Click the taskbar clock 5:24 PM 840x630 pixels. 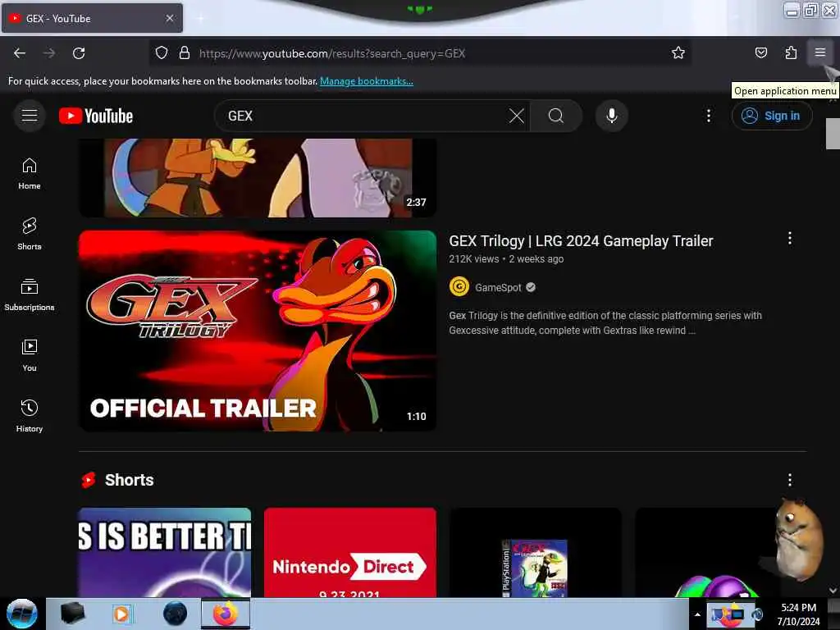tap(798, 614)
